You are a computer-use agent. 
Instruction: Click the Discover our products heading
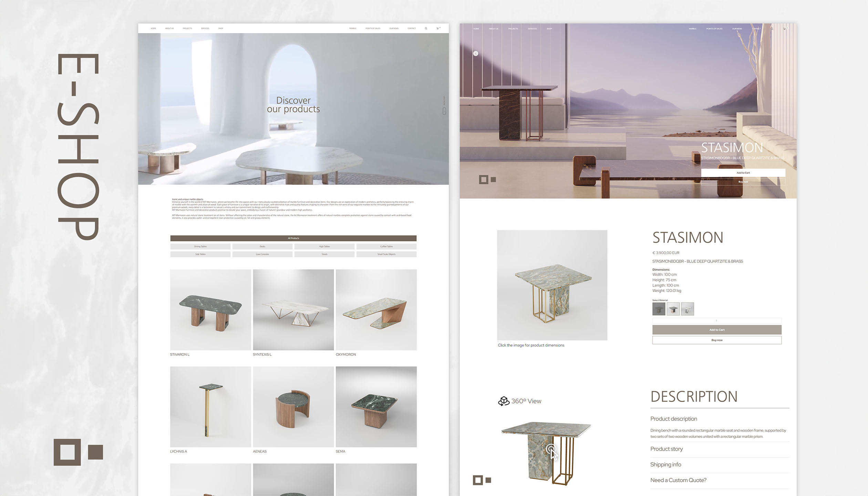pos(293,105)
